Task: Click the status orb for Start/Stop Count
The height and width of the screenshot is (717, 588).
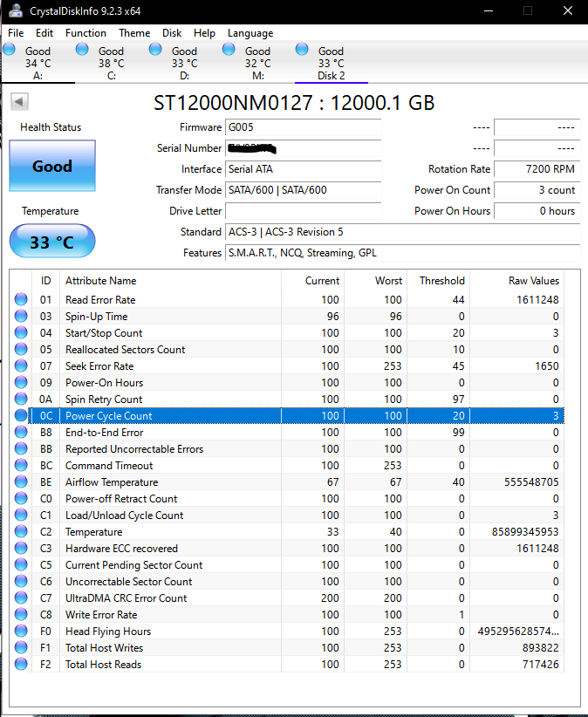Action: pyautogui.click(x=21, y=332)
